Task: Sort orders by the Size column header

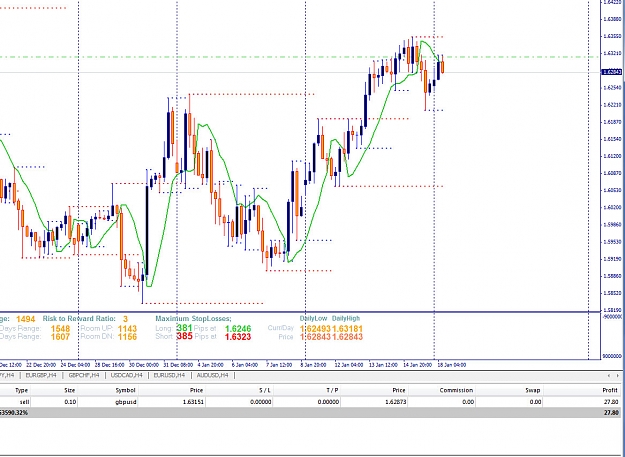Action: tap(70, 390)
